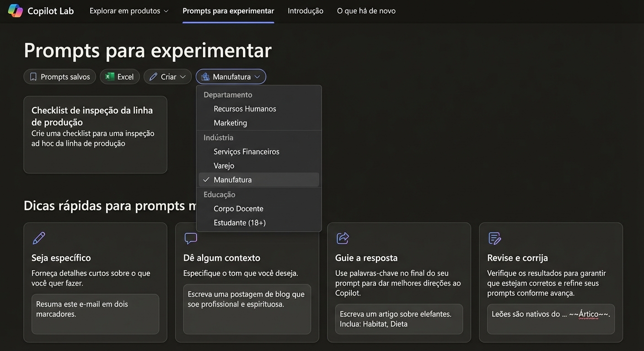Click the Copilot Lab logo icon
The height and width of the screenshot is (351, 644).
click(15, 10)
